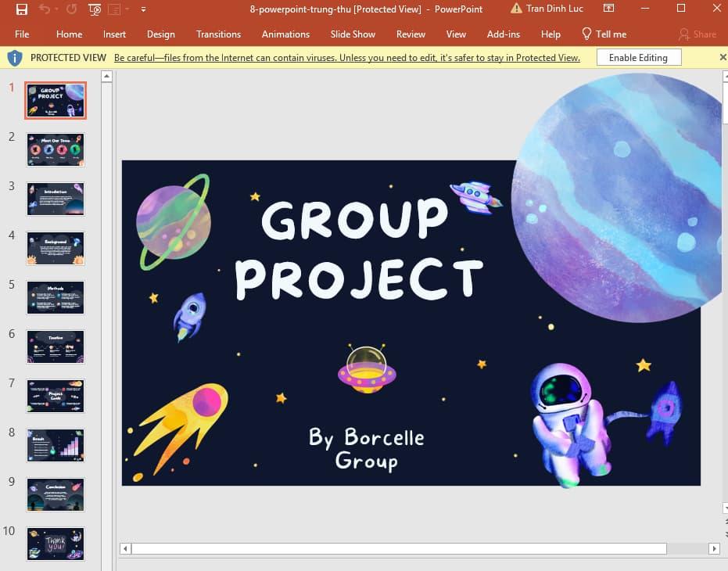The image size is (728, 571).
Task: Expand Customize Quick Access Toolbar dropdown
Action: 143,9
